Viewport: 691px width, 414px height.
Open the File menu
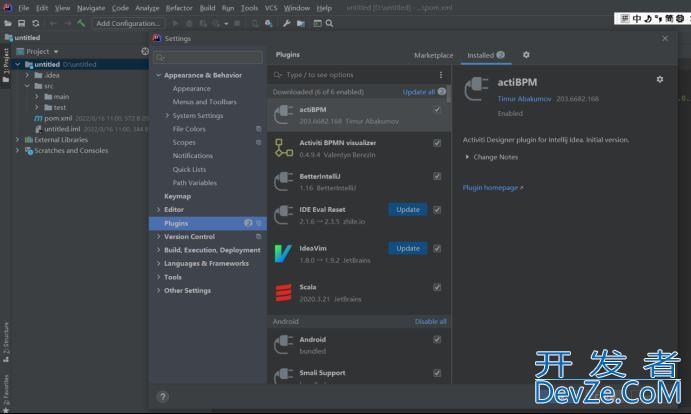(23, 8)
